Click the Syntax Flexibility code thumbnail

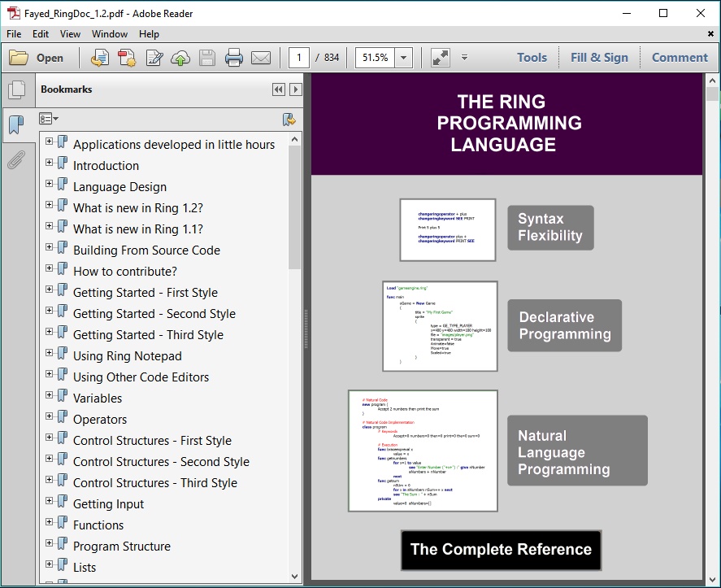coord(448,230)
